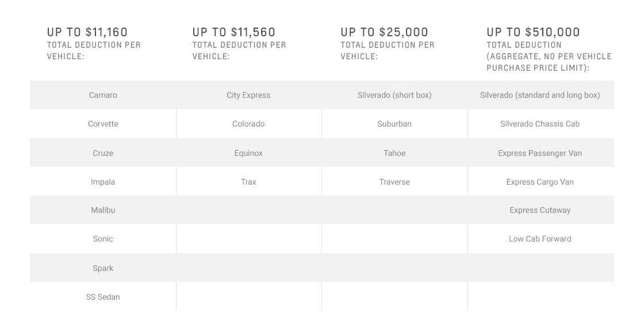Select the SS Sedan cell

(x=103, y=297)
